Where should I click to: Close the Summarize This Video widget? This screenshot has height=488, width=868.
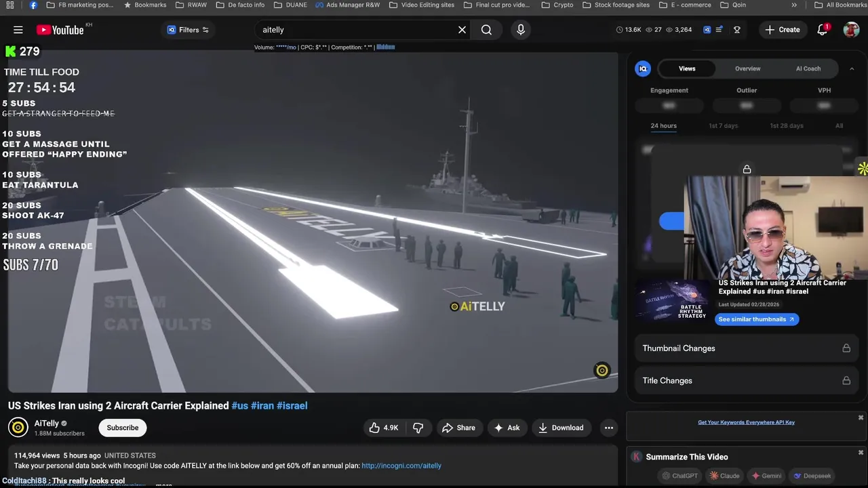click(861, 452)
